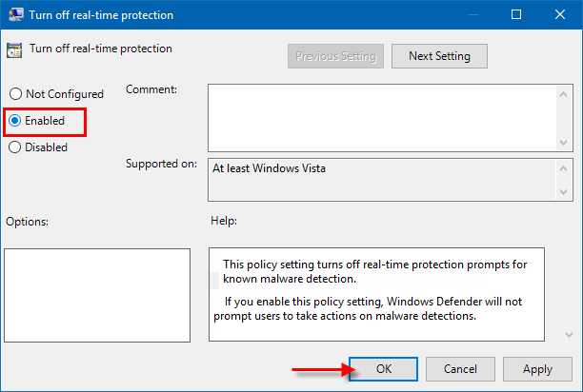
Task: Click inside the Comment text box
Action: coord(381,116)
